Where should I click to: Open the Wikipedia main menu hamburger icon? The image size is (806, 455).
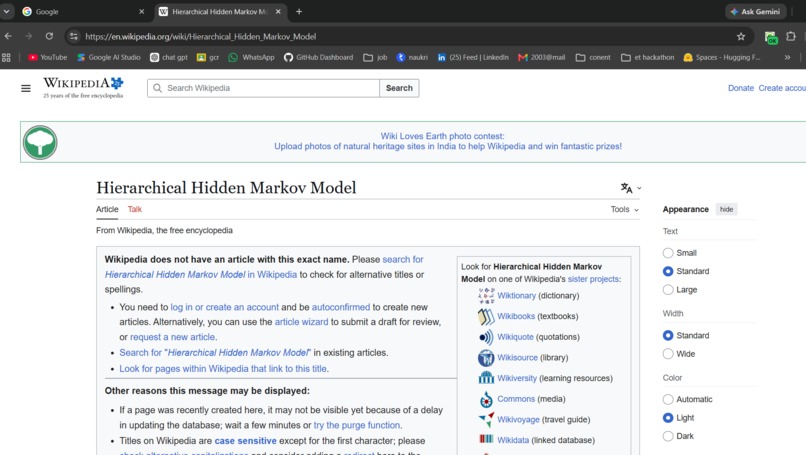(x=26, y=88)
